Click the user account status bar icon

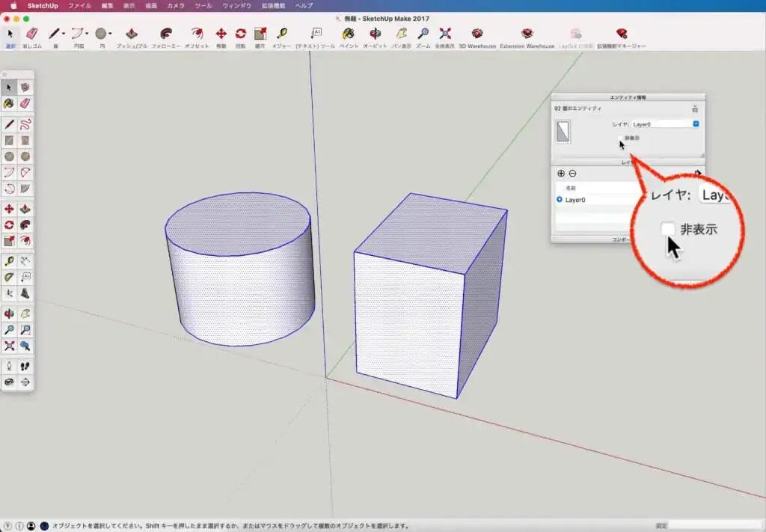point(31,526)
